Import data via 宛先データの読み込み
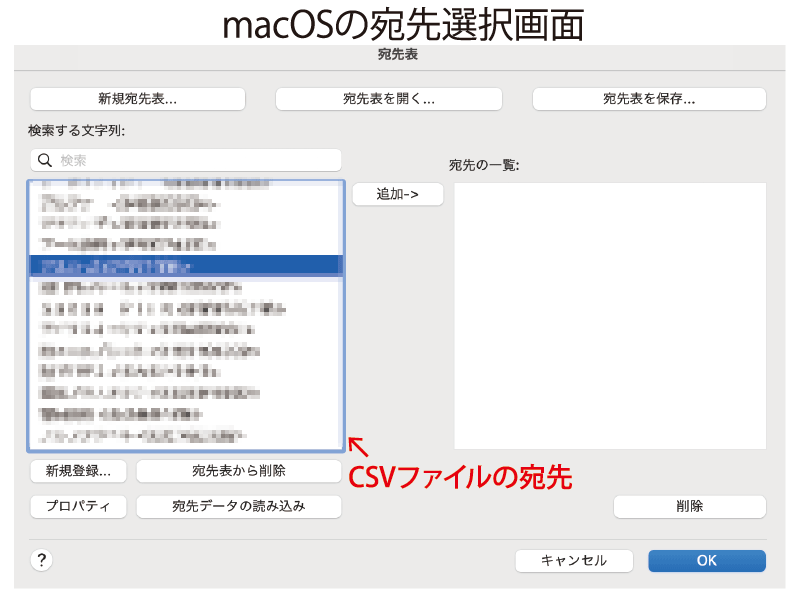The image size is (800, 600). point(239,507)
